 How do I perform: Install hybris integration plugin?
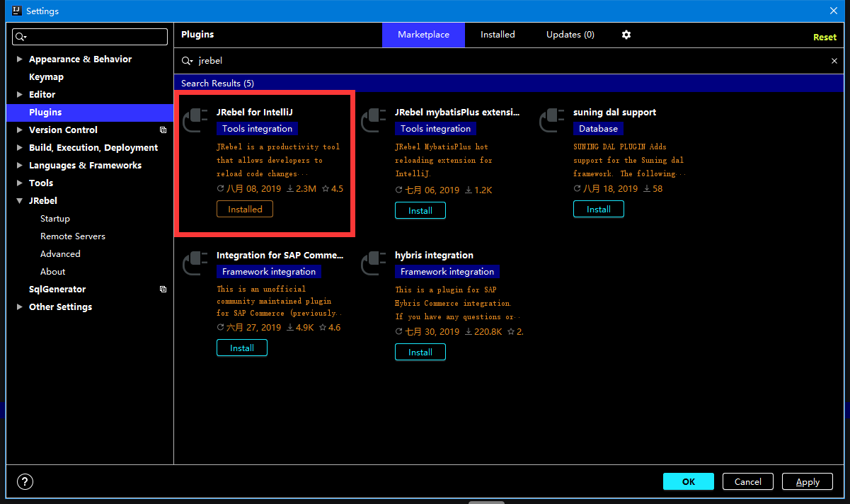click(x=420, y=353)
